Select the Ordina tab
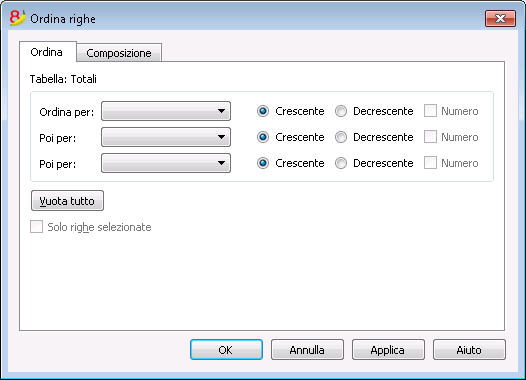The image size is (526, 380). [x=47, y=52]
